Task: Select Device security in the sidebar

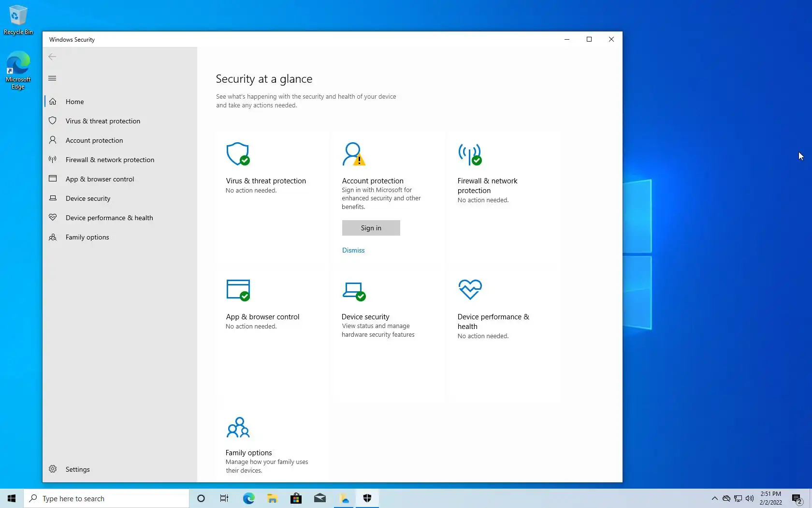Action: [120, 198]
